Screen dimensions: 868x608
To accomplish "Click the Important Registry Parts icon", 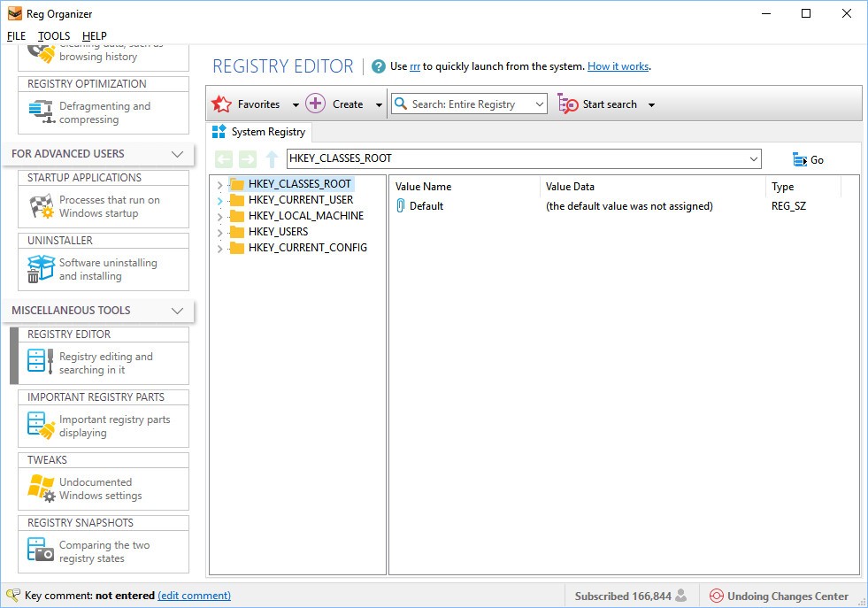I will (41, 426).
